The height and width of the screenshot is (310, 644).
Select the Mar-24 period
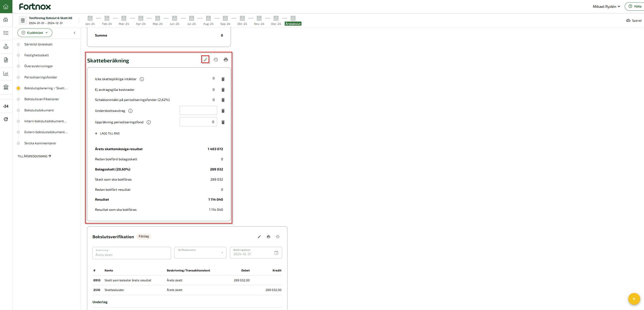[124, 21]
